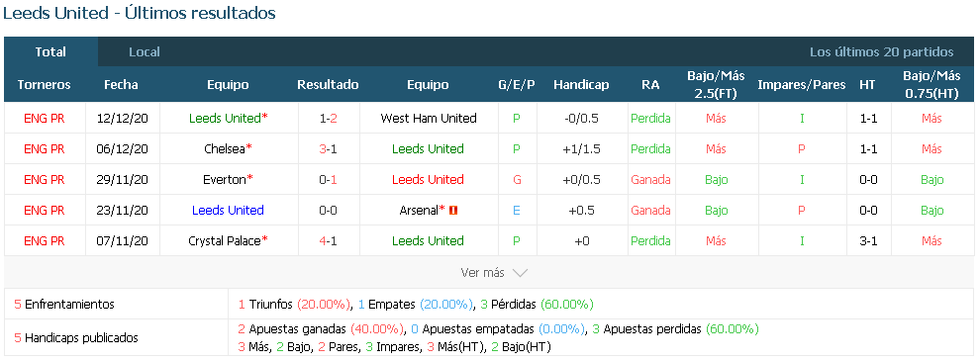Open the 1-2 result against West Ham

(328, 118)
